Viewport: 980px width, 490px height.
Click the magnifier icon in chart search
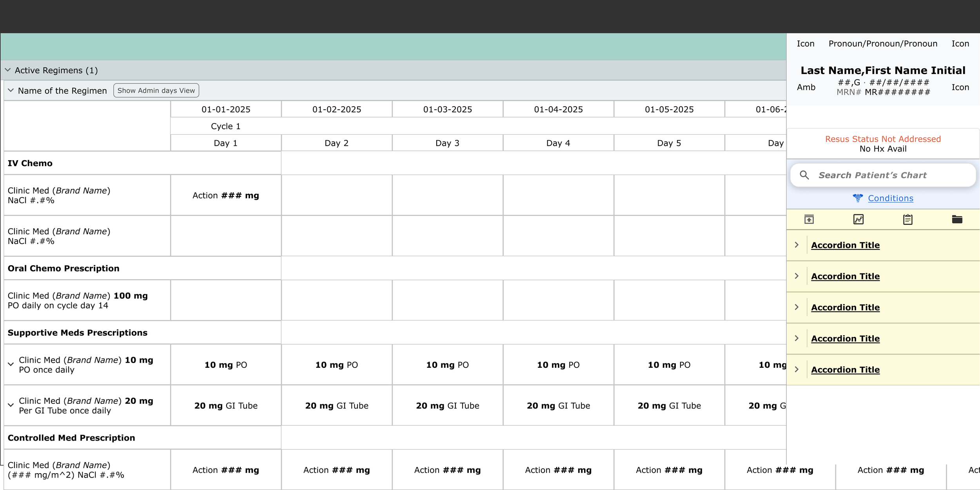tap(804, 175)
